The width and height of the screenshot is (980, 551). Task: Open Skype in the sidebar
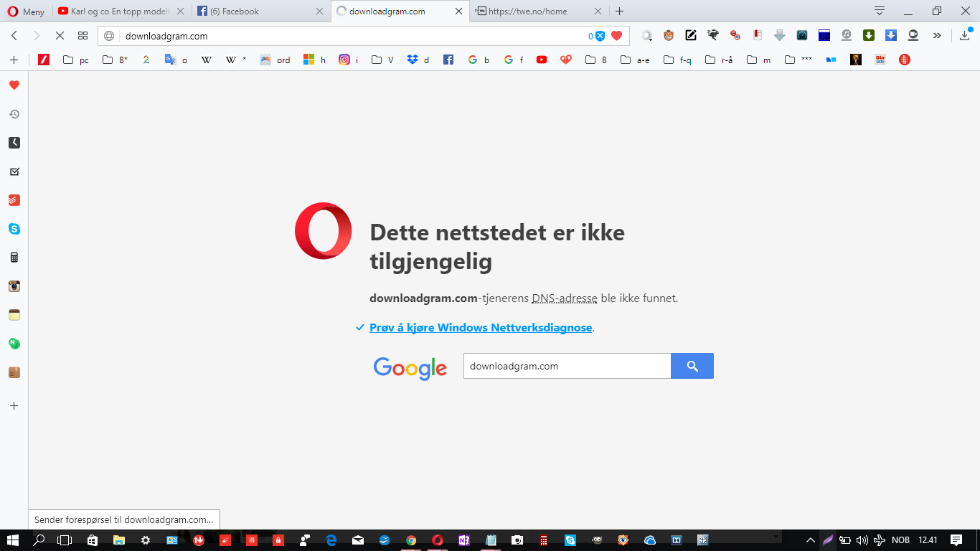(14, 229)
